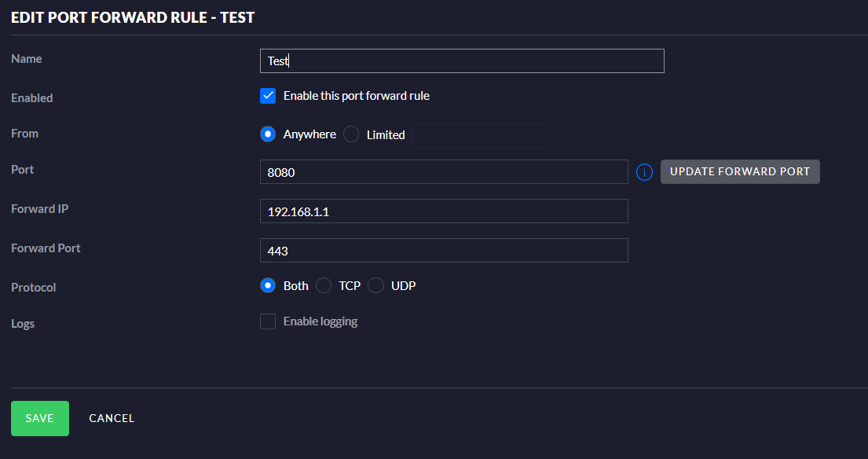Click the Anywhere label text
Viewport: 868px width, 459px height.
click(x=309, y=134)
